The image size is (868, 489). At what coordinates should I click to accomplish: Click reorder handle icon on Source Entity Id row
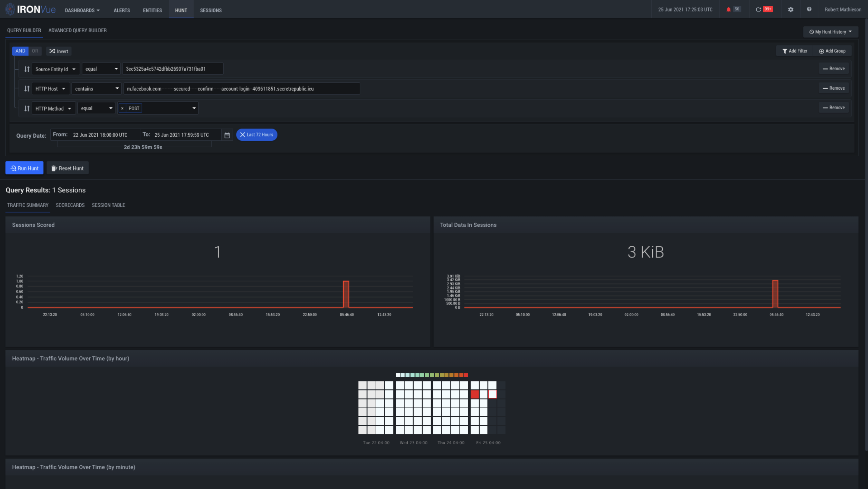point(27,69)
